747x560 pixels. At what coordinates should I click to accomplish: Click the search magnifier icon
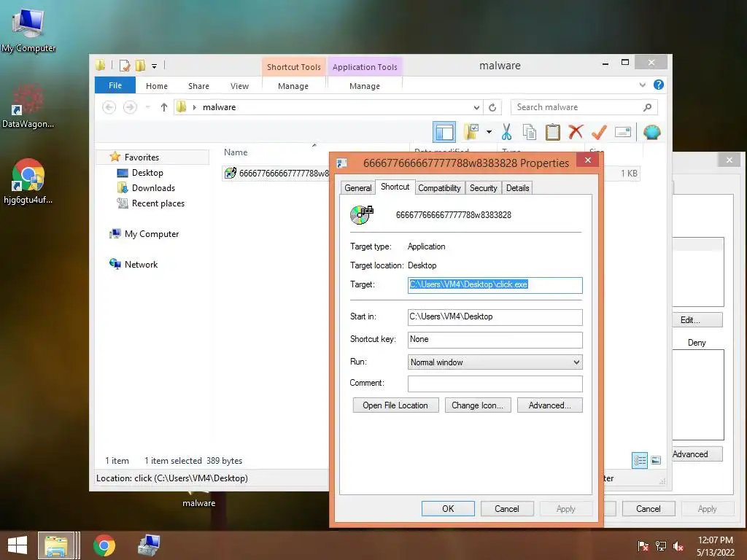(648, 107)
